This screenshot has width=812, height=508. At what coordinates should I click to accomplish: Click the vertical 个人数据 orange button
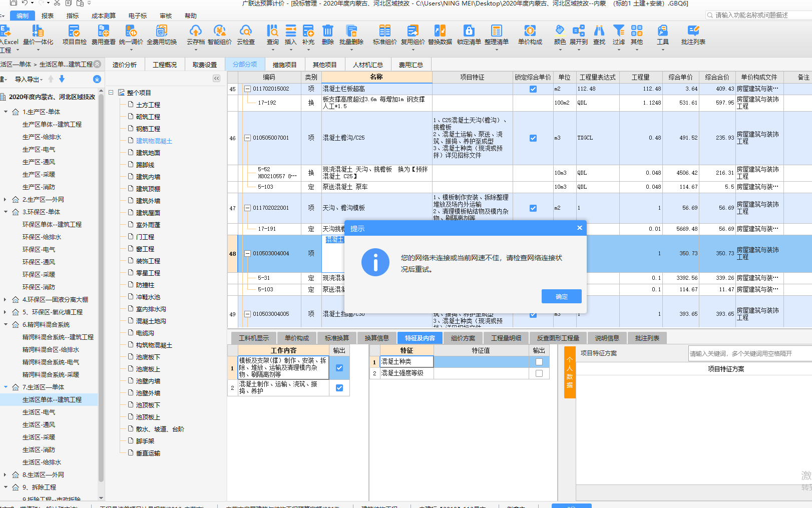coord(570,372)
